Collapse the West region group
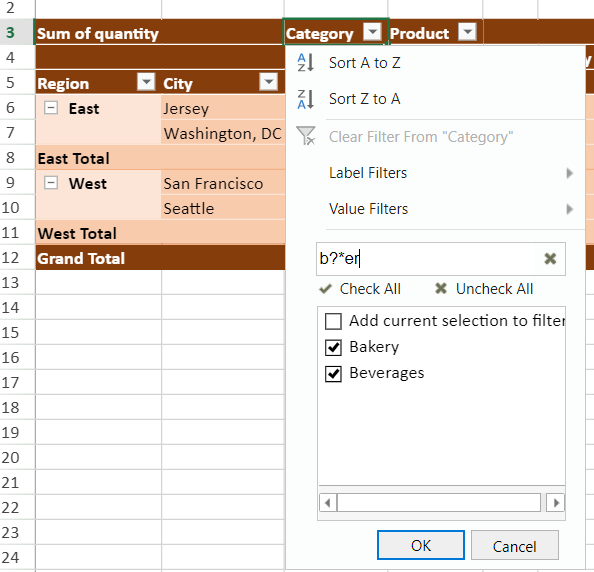The width and height of the screenshot is (594, 572). [51, 183]
